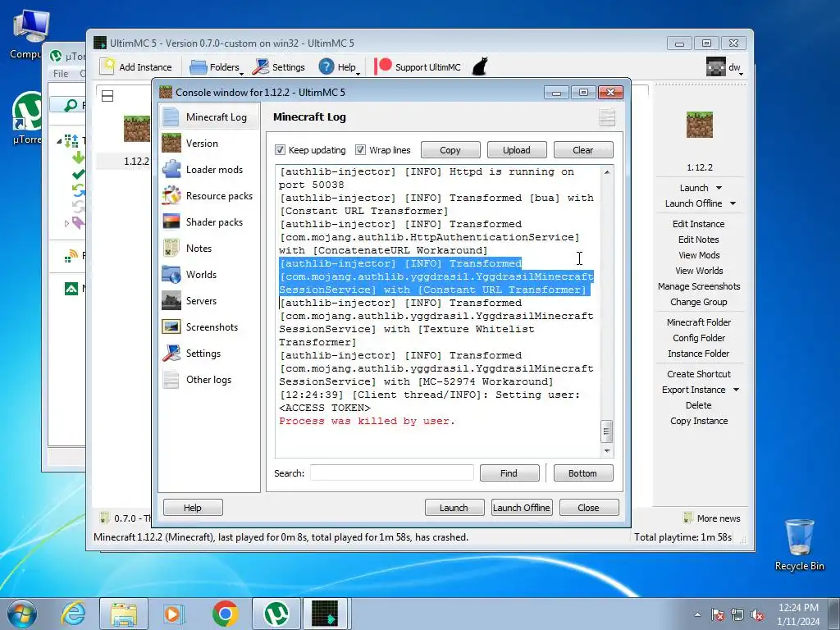840x630 pixels.
Task: Open the Other logs page icon
Action: pos(171,379)
